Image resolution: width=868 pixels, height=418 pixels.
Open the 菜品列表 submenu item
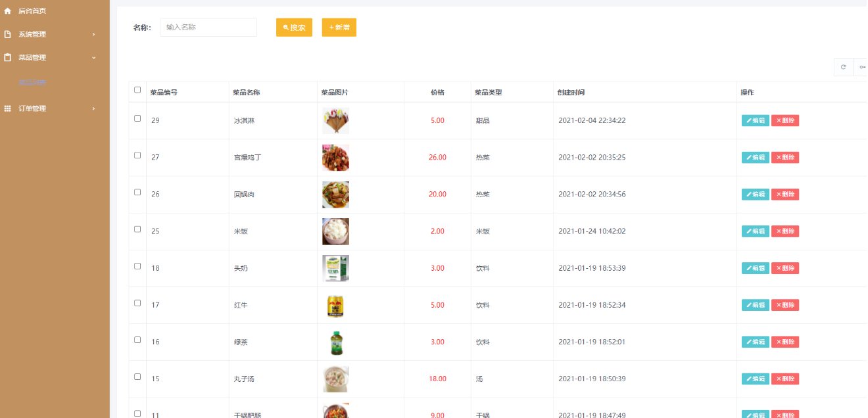coord(32,83)
